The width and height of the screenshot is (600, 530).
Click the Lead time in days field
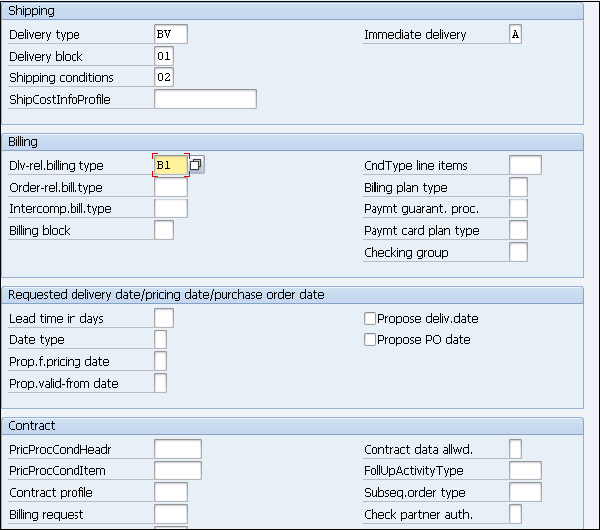tap(164, 318)
